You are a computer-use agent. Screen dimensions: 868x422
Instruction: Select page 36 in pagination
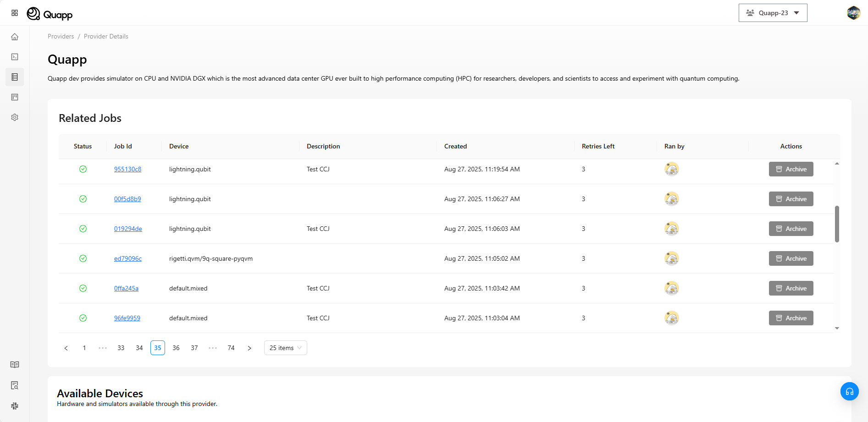176,348
